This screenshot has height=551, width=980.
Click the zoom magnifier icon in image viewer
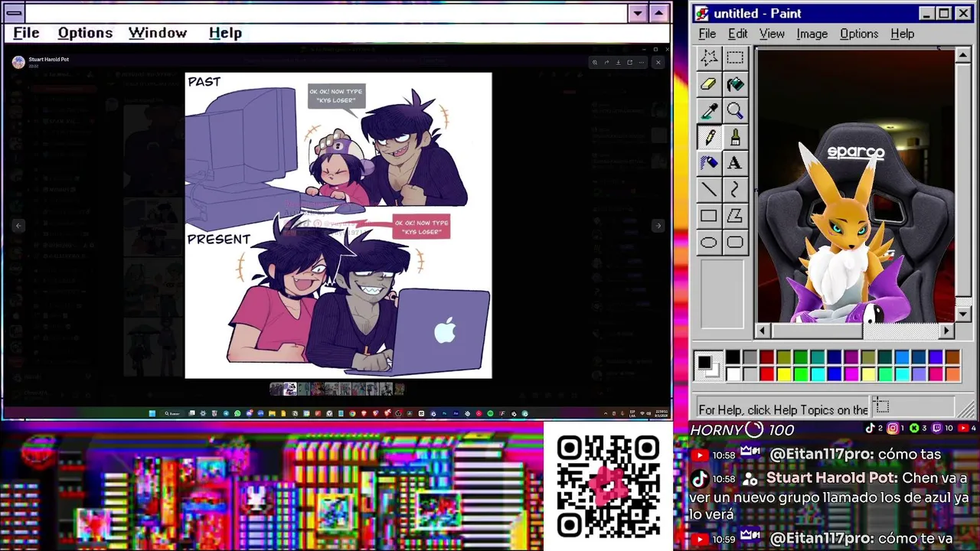click(595, 62)
